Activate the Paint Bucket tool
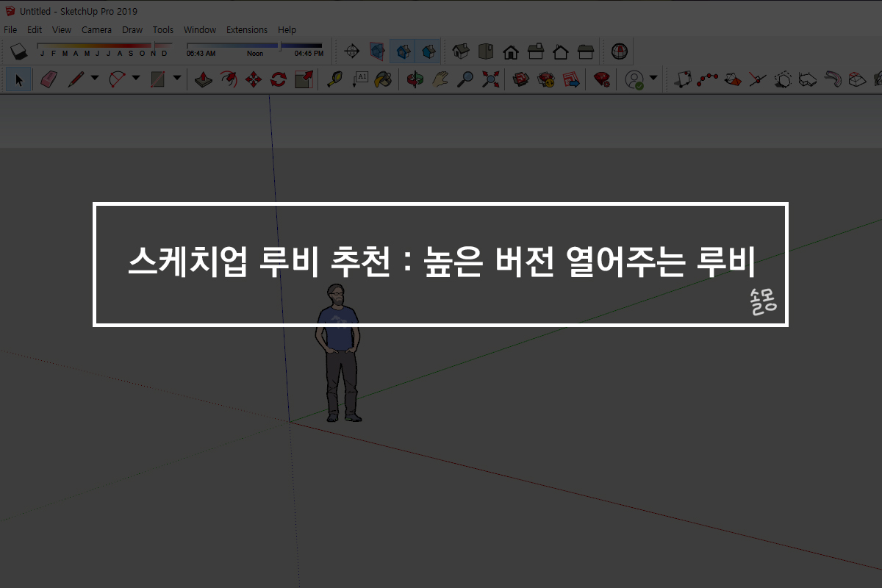Viewport: 882px width, 588px height. point(384,79)
